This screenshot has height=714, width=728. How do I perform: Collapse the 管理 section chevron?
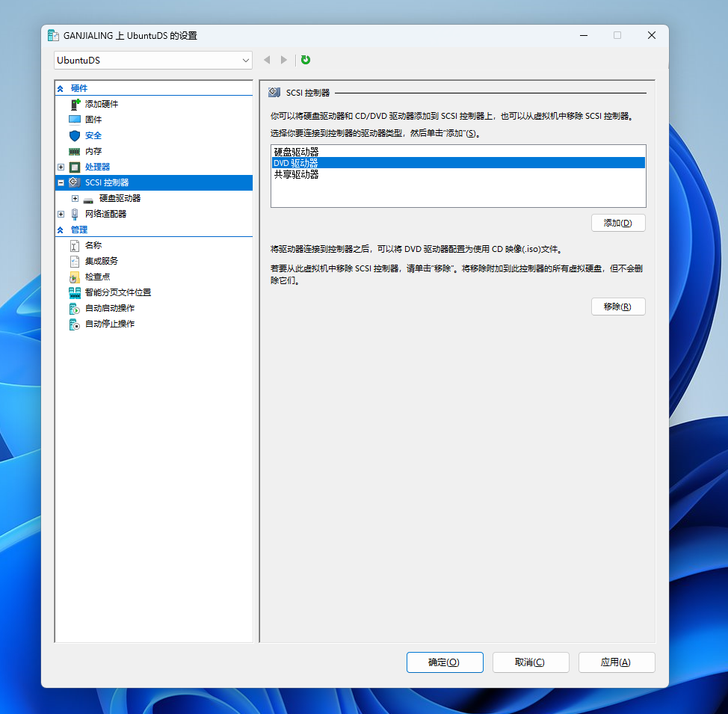click(61, 230)
